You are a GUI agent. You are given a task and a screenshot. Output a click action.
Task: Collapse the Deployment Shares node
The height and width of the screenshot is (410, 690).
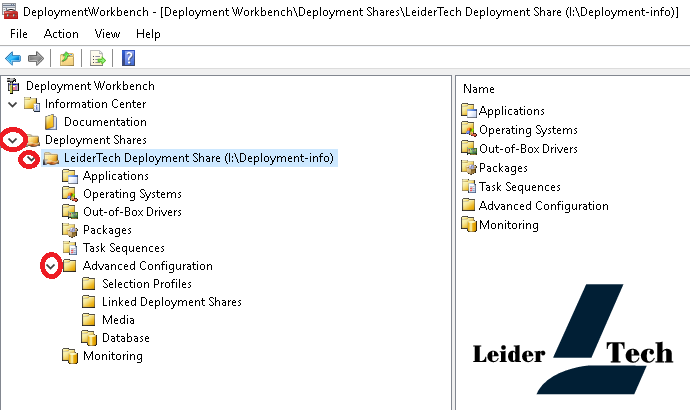click(x=13, y=140)
